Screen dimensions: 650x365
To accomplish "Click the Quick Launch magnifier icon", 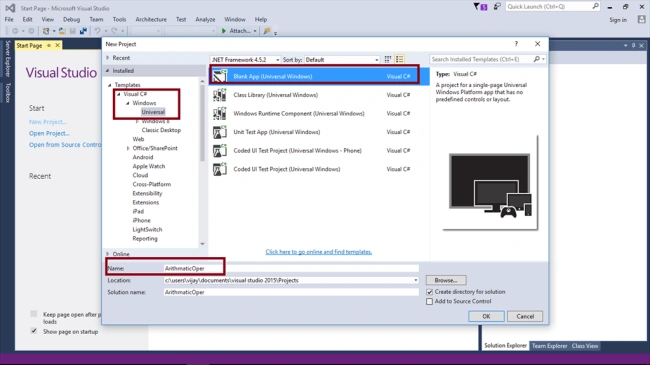I will pyautogui.click(x=595, y=6).
